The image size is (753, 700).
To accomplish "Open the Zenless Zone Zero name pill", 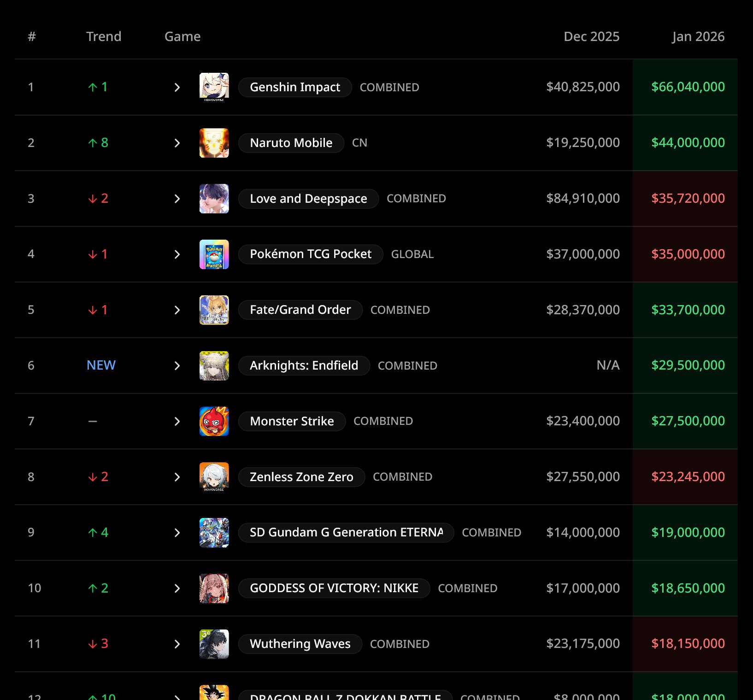I will tap(301, 477).
